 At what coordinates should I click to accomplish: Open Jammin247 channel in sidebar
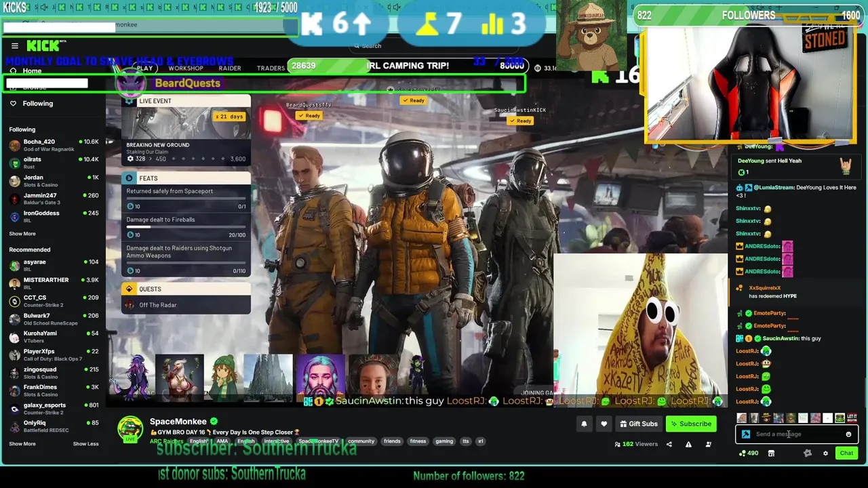coord(54,199)
